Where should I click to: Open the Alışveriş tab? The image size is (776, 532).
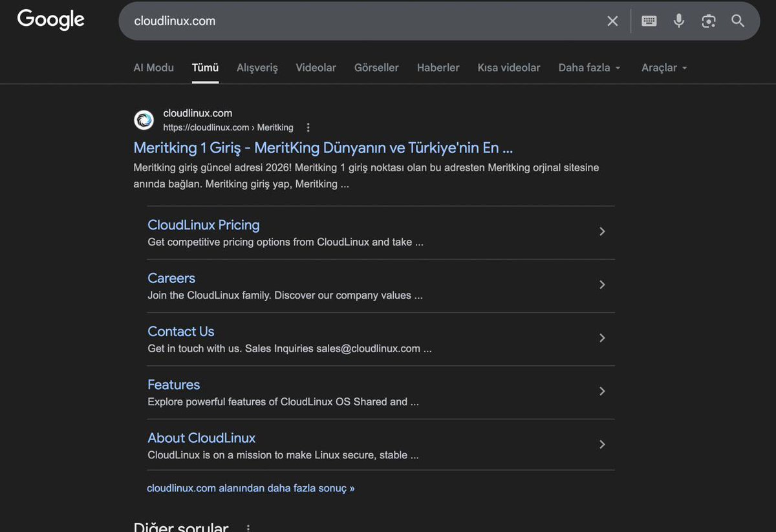[257, 67]
